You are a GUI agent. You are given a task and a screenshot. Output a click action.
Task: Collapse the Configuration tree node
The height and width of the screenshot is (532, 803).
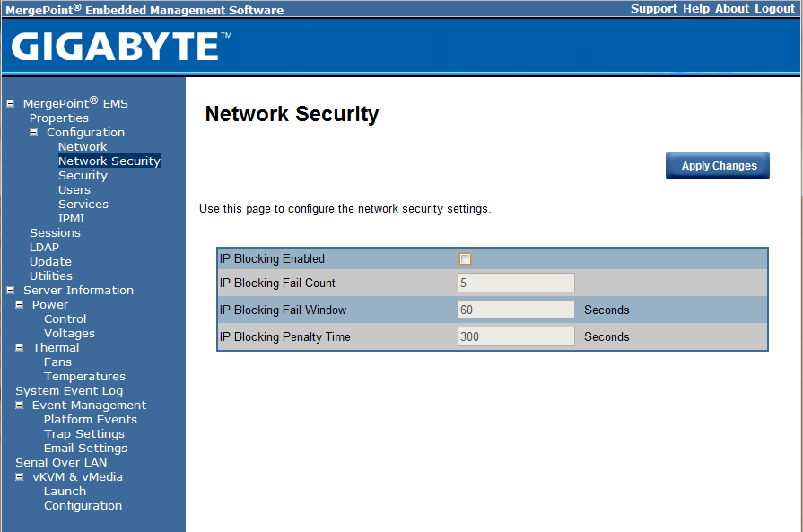click(33, 132)
